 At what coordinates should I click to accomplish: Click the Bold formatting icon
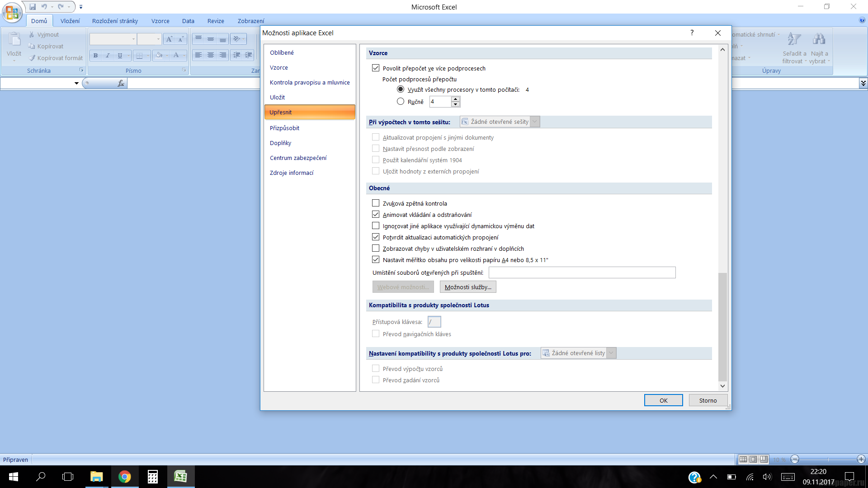95,56
